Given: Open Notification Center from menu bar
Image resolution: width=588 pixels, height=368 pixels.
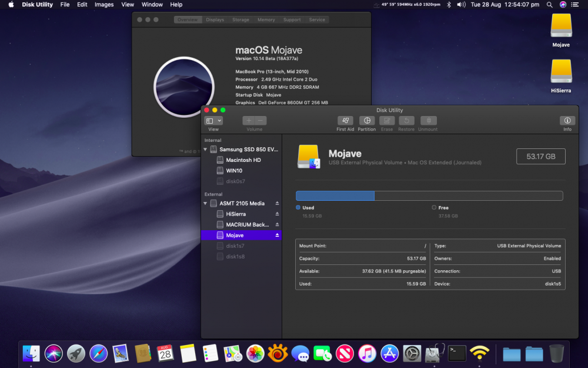Looking at the screenshot, I should tap(574, 5).
